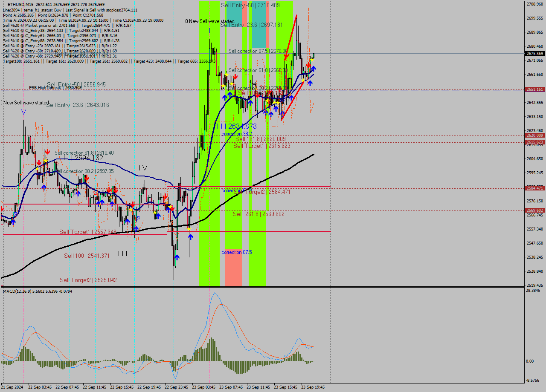Click the blue up arrow below the lowest candle
Screen dimensions: 546x392
coord(177,257)
